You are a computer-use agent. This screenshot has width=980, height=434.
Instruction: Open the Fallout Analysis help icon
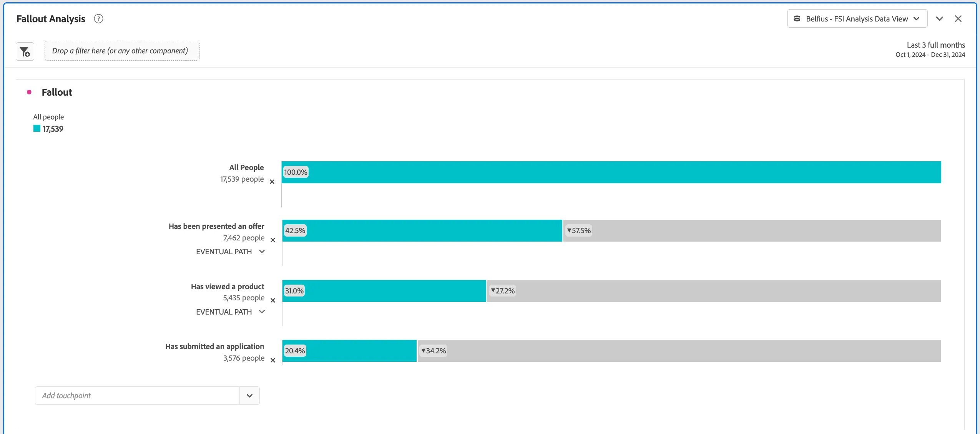[98, 19]
